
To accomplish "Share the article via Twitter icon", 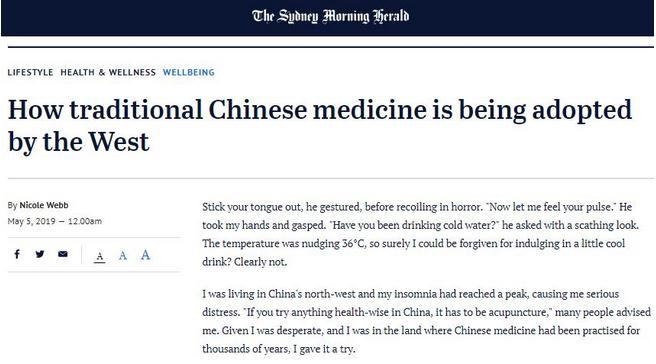I will tap(40, 254).
